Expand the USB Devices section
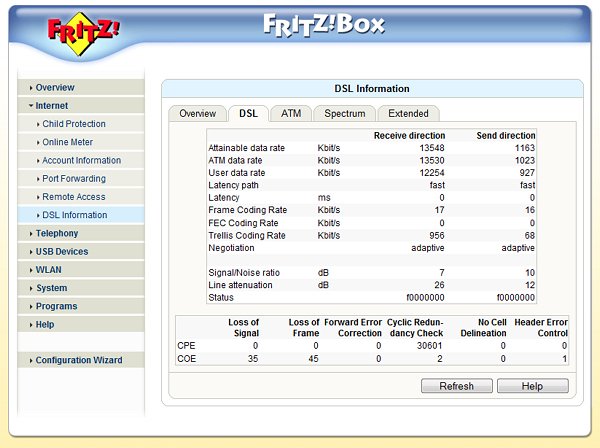 tap(61, 252)
